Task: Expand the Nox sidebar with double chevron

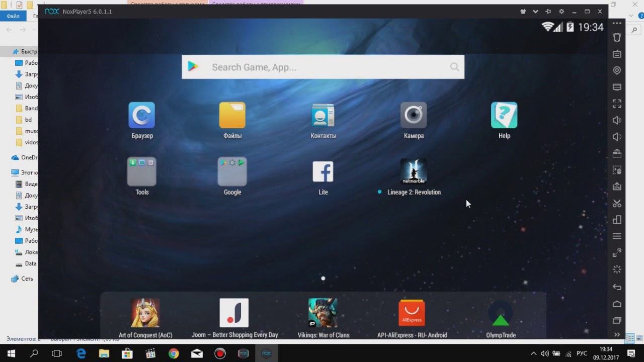Action: coord(617,334)
